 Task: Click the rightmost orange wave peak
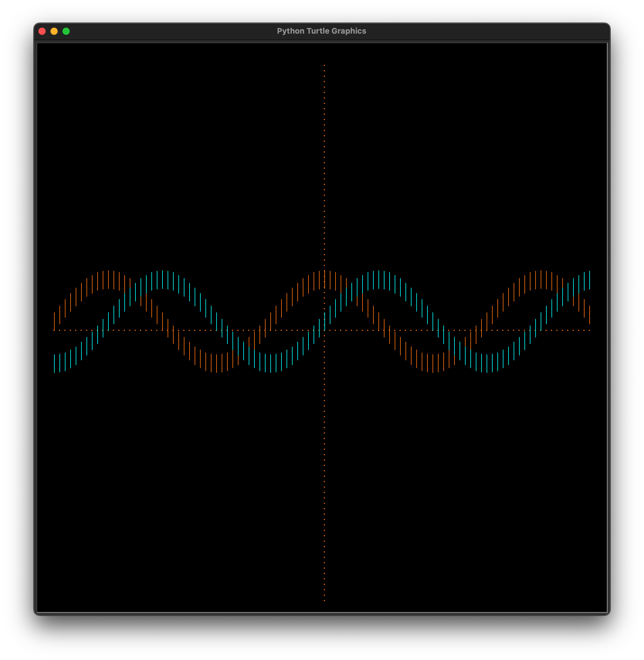[541, 280]
